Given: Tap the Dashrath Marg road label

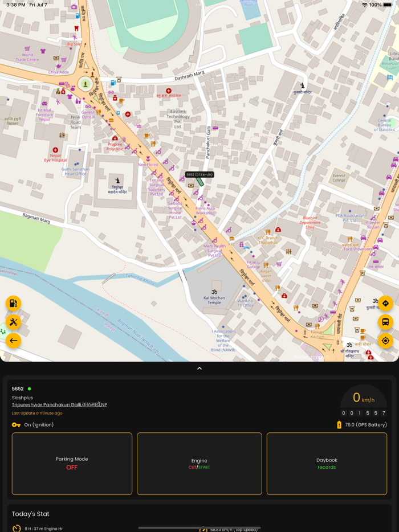Looking at the screenshot, I should [x=189, y=75].
